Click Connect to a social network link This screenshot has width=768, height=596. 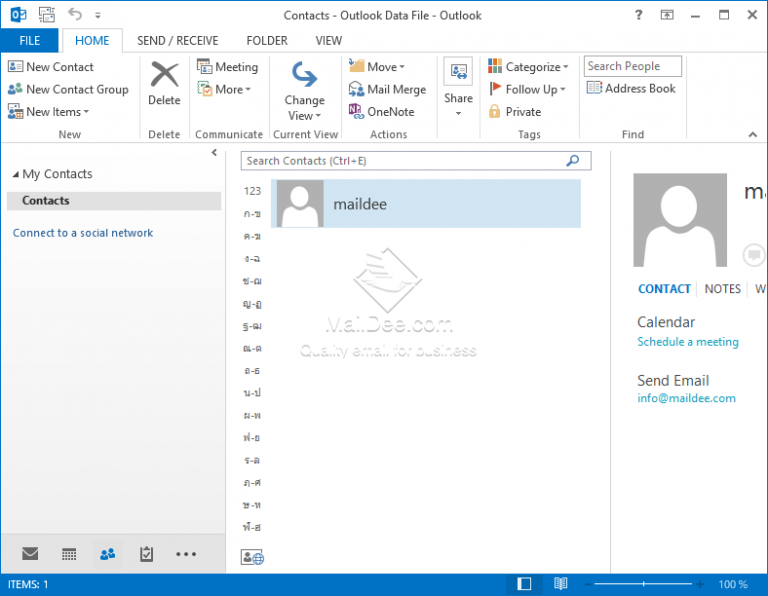tap(83, 233)
